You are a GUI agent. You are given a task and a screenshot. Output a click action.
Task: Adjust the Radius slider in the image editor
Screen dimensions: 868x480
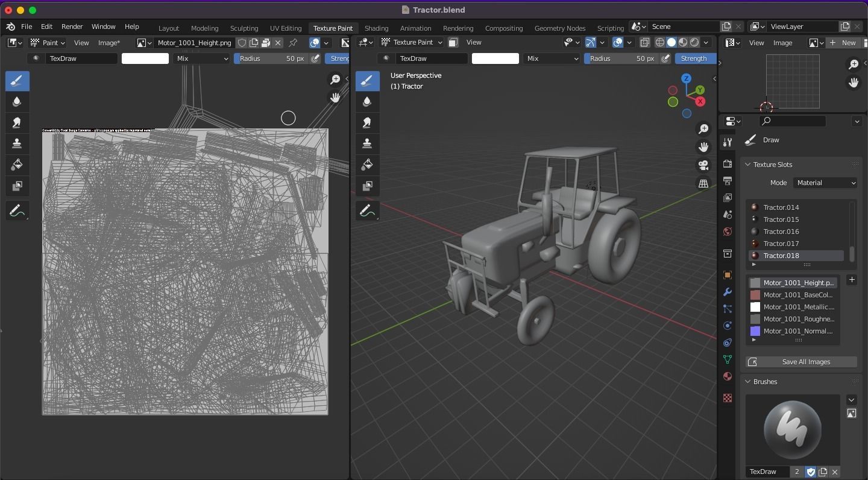271,58
